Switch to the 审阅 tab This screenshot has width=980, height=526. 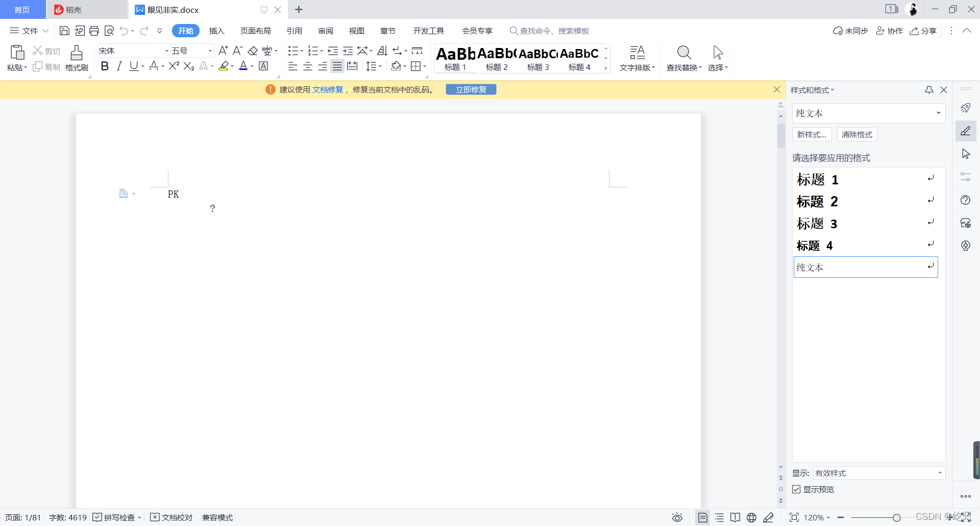[x=326, y=31]
